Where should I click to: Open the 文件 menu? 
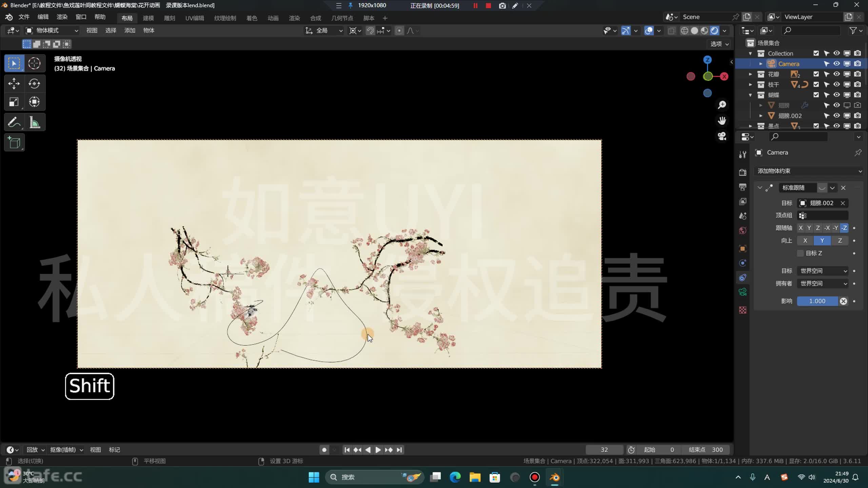coord(24,17)
